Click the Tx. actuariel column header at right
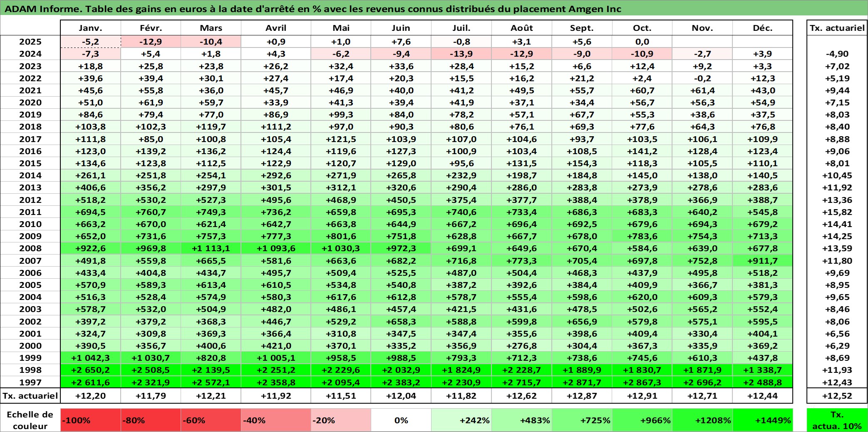The height and width of the screenshot is (432, 868). (837, 28)
